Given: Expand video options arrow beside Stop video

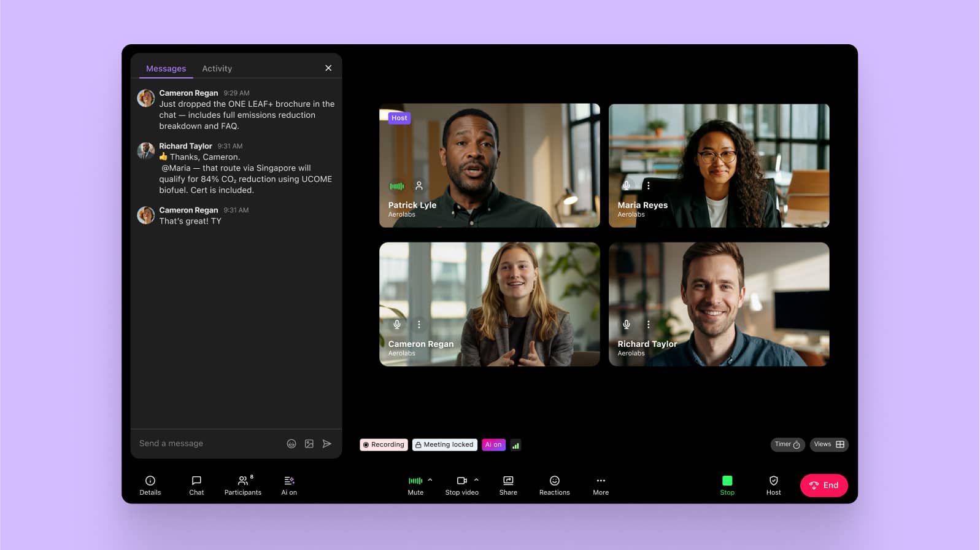Looking at the screenshot, I should click(x=476, y=480).
